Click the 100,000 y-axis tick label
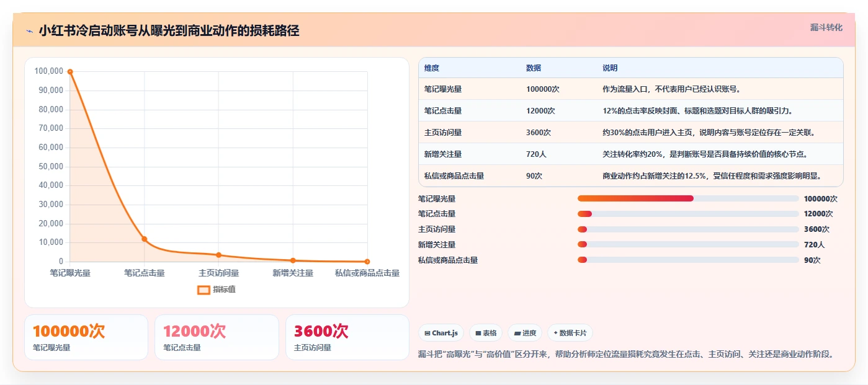868x385 pixels. coord(49,71)
